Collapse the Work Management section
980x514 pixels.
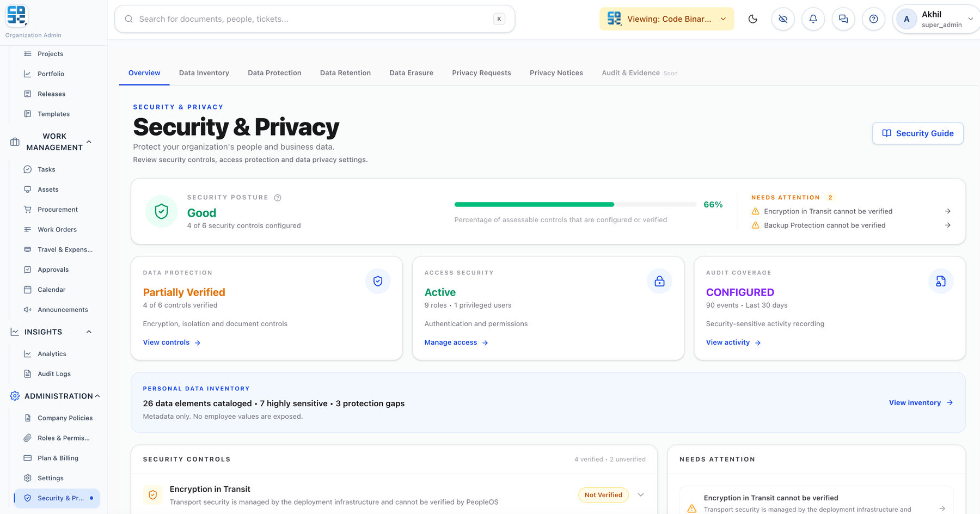click(x=89, y=142)
